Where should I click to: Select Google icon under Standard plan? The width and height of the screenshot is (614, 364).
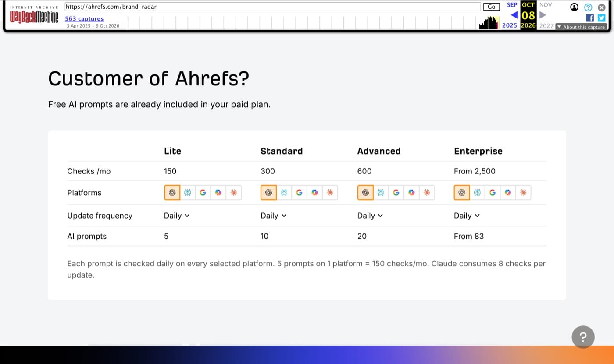point(299,192)
